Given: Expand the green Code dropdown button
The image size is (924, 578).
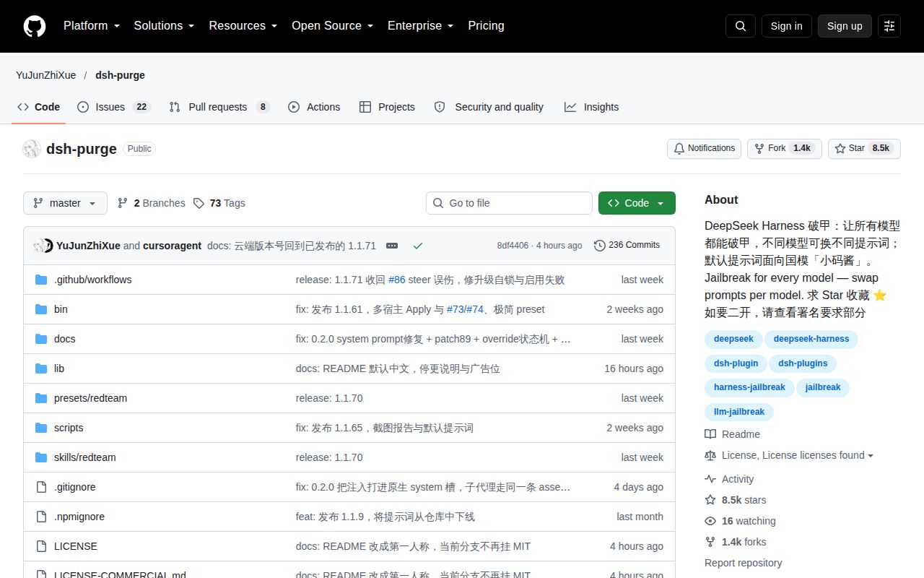Looking at the screenshot, I should (637, 203).
